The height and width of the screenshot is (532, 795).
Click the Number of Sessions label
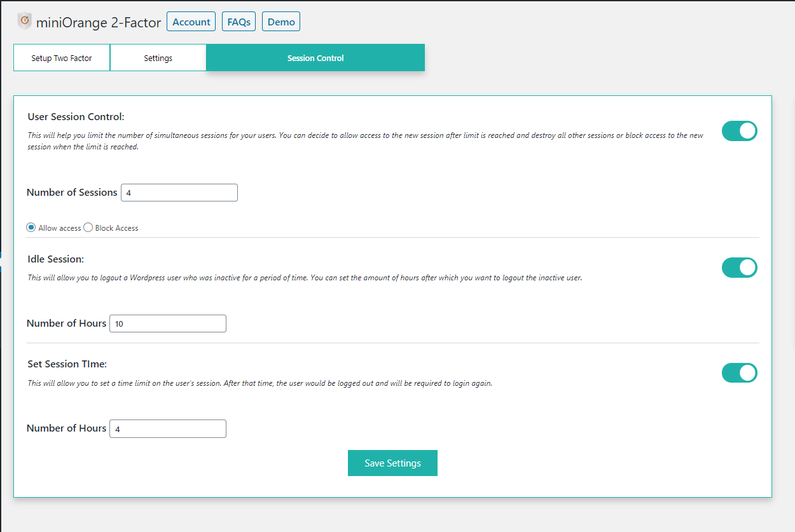72,193
